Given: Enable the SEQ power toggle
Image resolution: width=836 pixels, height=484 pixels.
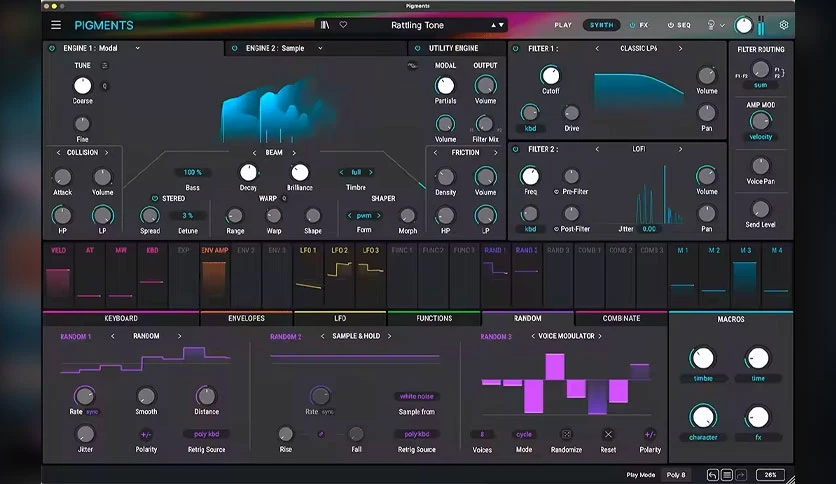Looking at the screenshot, I should (x=671, y=25).
